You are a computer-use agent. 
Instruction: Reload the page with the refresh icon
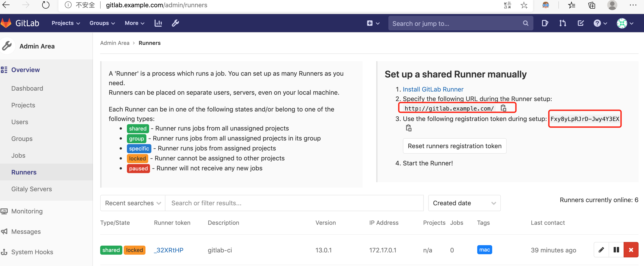(46, 5)
